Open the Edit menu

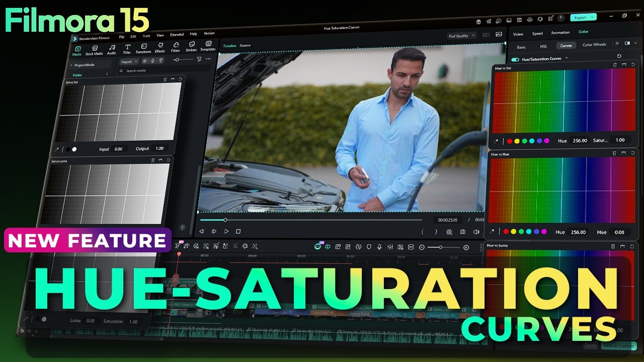click(x=133, y=36)
